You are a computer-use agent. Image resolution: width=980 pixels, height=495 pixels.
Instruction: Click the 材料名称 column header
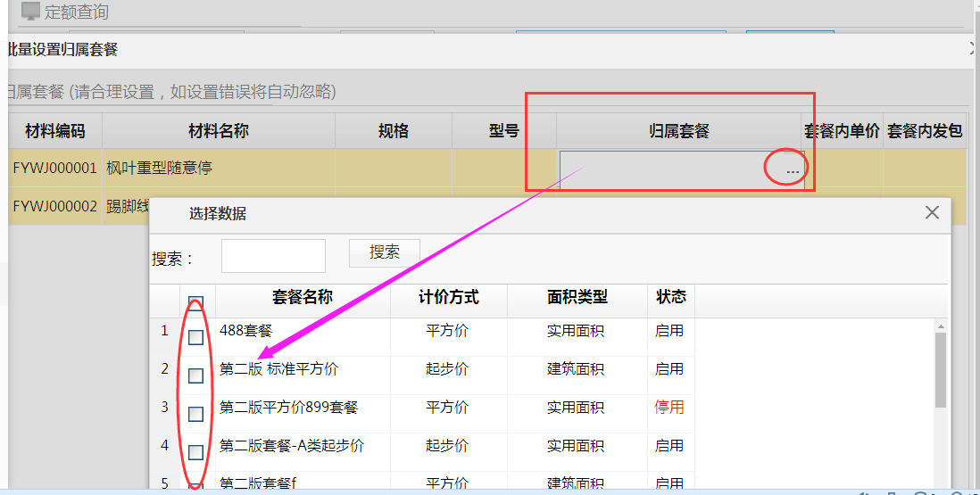pos(218,131)
